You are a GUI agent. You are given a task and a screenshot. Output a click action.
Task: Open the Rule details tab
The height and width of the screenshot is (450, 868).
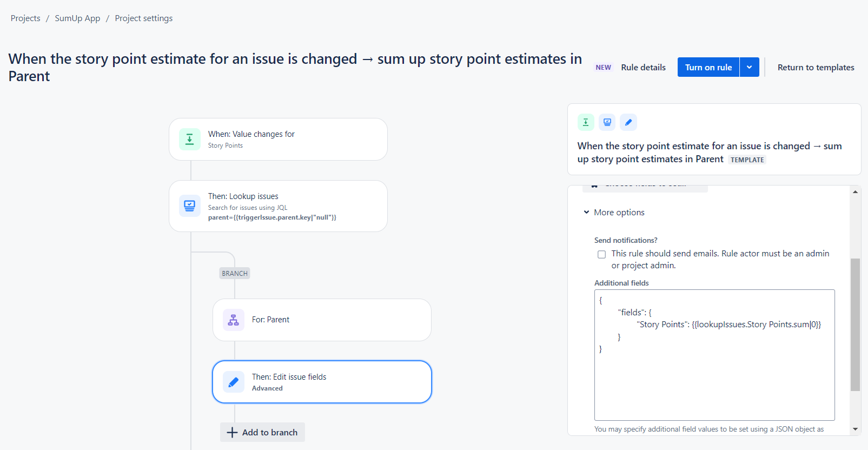(643, 67)
